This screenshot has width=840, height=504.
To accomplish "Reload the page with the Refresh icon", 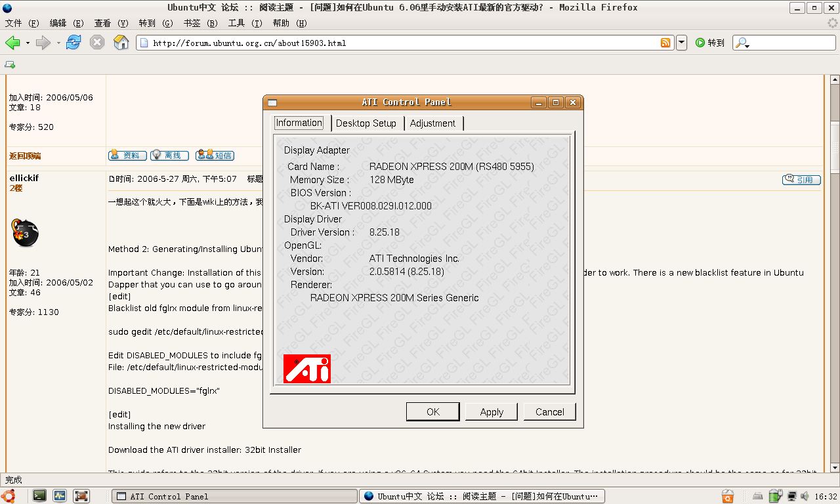I will (73, 43).
